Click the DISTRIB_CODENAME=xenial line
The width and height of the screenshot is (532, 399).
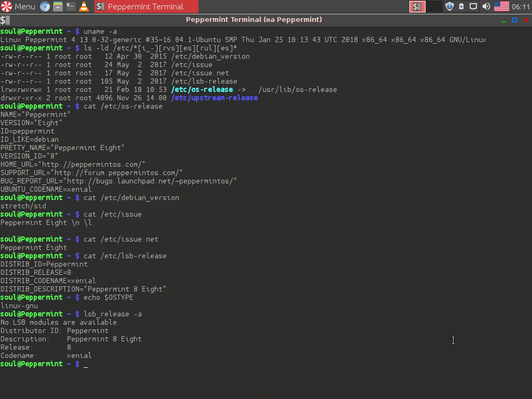point(48,281)
